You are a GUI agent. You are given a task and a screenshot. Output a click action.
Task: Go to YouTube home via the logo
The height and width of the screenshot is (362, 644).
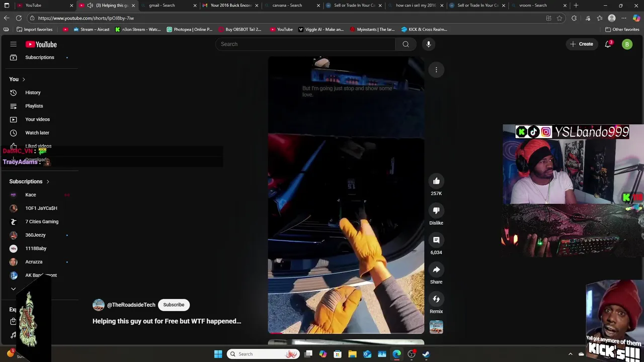(x=41, y=44)
